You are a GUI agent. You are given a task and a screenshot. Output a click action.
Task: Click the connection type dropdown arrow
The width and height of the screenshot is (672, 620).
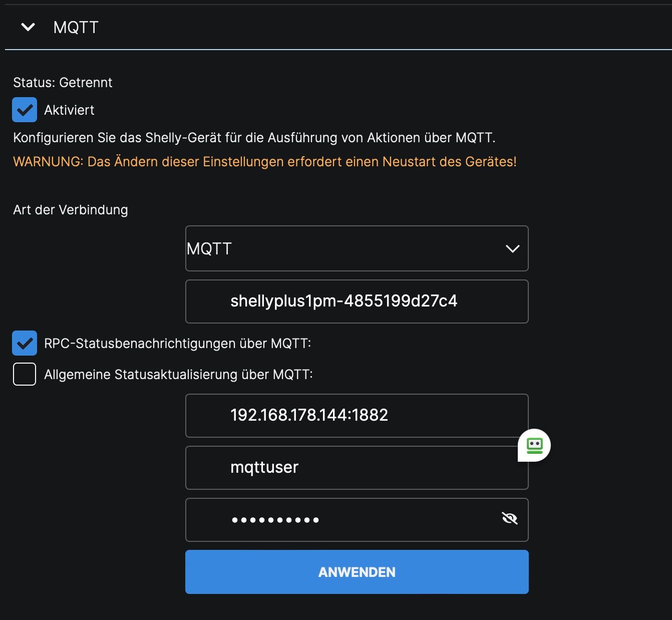pos(512,249)
